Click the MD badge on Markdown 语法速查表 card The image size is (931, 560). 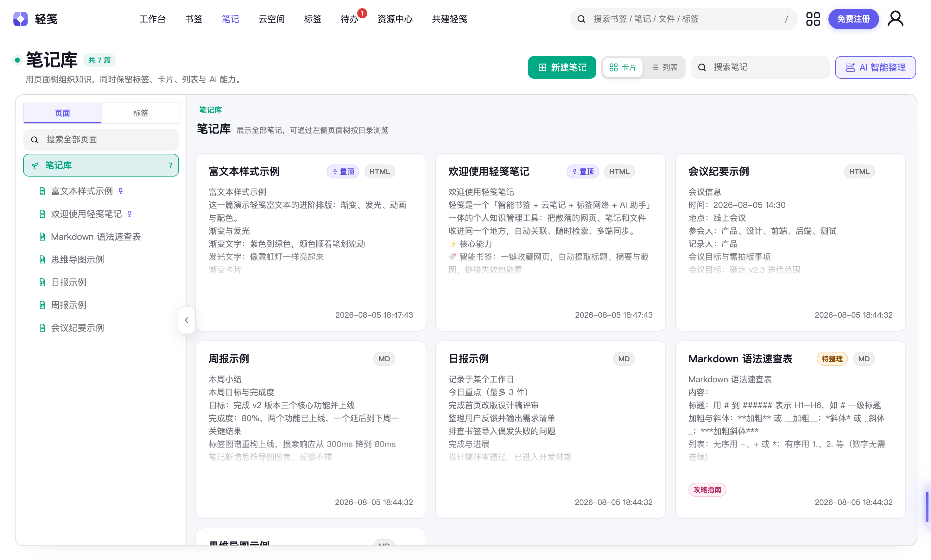pos(864,358)
